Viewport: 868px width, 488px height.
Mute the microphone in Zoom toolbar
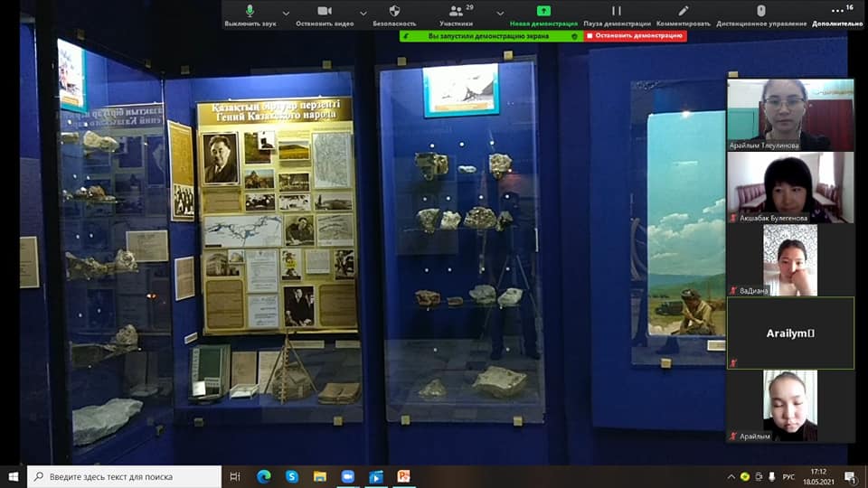pos(250,14)
